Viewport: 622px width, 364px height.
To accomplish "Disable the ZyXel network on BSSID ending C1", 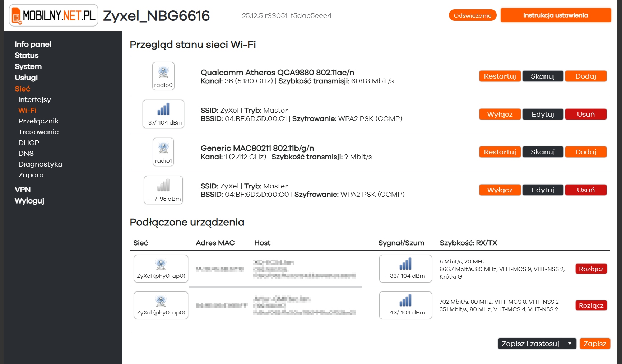I will coord(500,114).
